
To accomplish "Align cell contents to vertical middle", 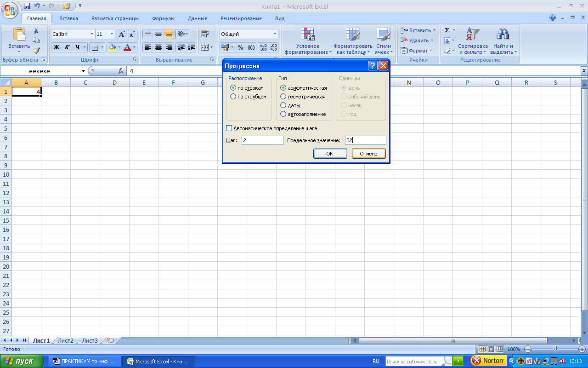I will pos(158,34).
